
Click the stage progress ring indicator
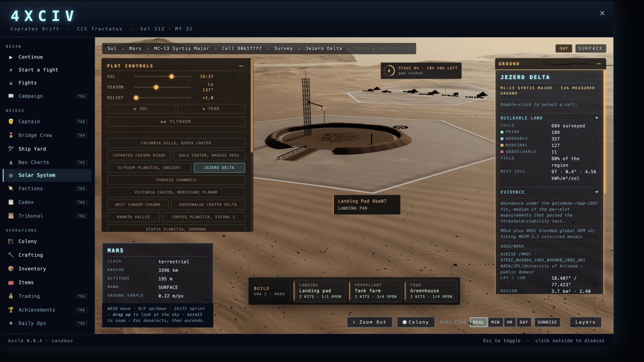point(389,71)
